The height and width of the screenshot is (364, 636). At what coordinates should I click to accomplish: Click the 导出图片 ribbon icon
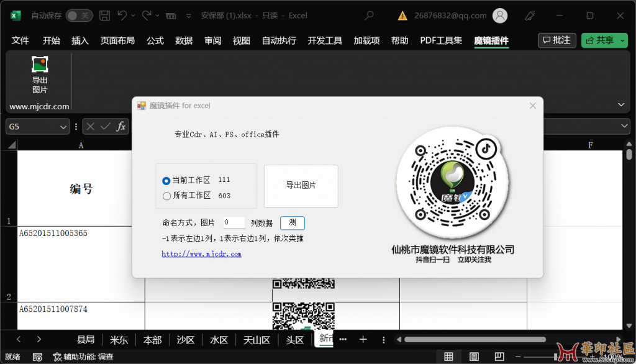pyautogui.click(x=40, y=75)
